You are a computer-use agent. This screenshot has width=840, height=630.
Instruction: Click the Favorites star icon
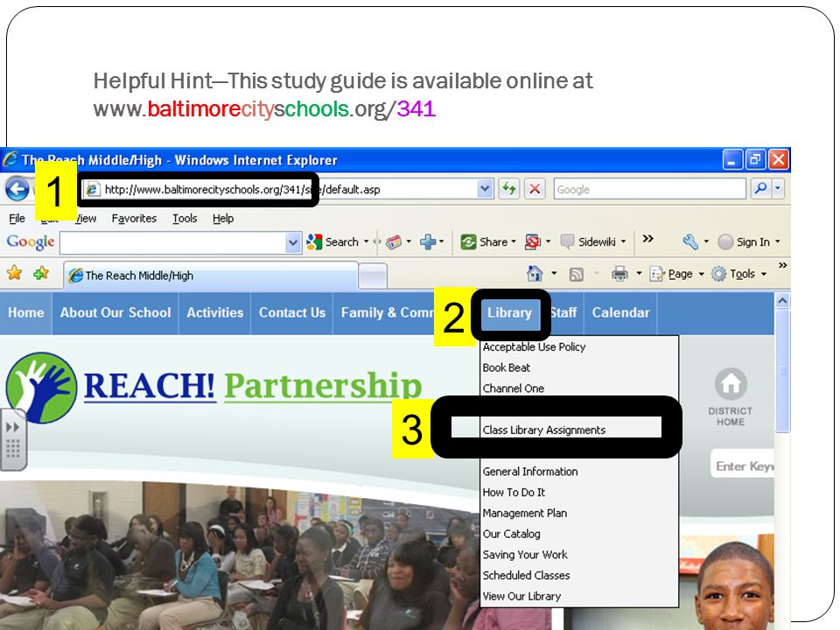click(x=15, y=274)
